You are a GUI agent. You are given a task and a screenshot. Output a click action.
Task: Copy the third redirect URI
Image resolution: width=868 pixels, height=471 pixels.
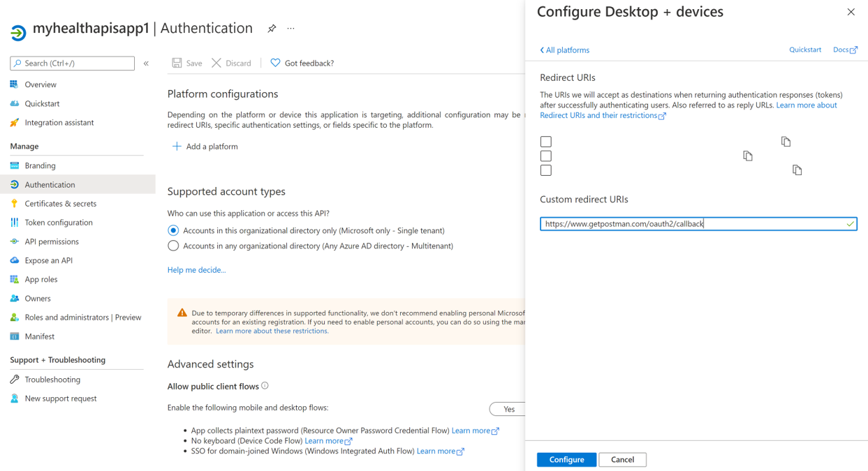tap(797, 170)
